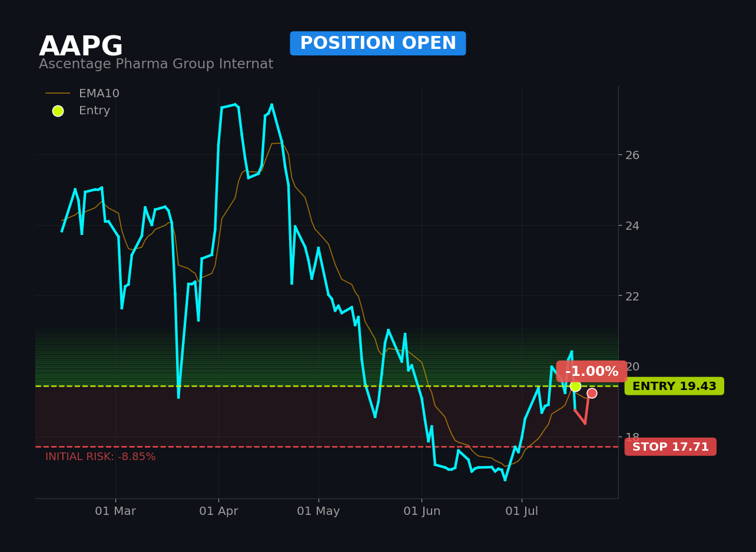
Task: Click the 01 Jul date axis label
Action: [x=522, y=511]
